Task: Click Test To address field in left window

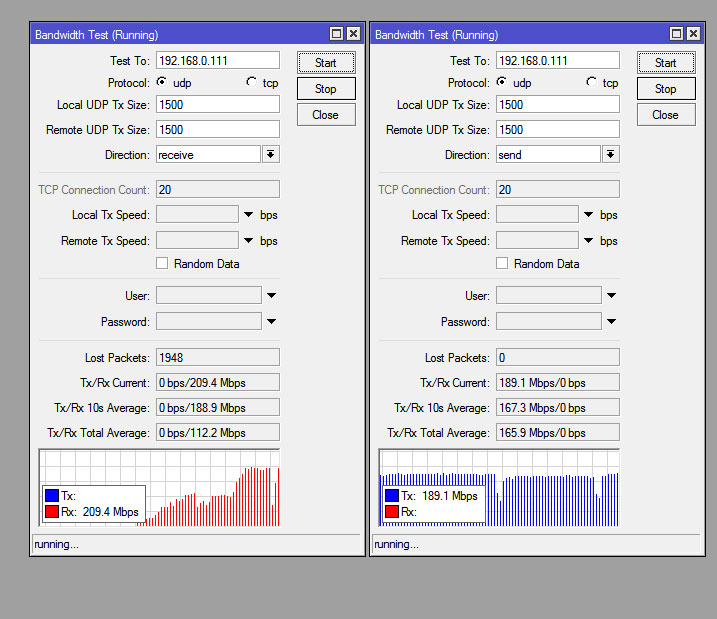Action: pyautogui.click(x=217, y=62)
